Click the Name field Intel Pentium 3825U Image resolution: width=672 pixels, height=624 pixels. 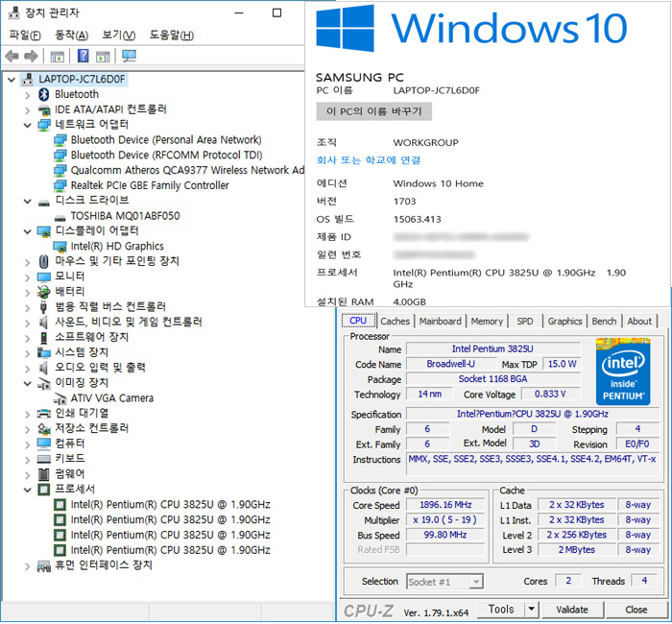(x=492, y=349)
